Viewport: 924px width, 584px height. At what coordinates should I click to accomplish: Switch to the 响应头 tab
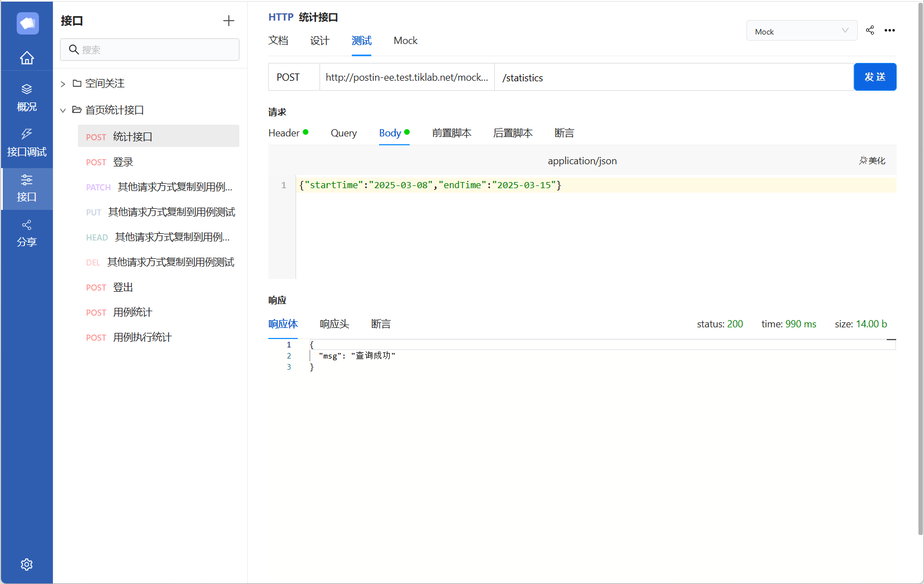335,324
